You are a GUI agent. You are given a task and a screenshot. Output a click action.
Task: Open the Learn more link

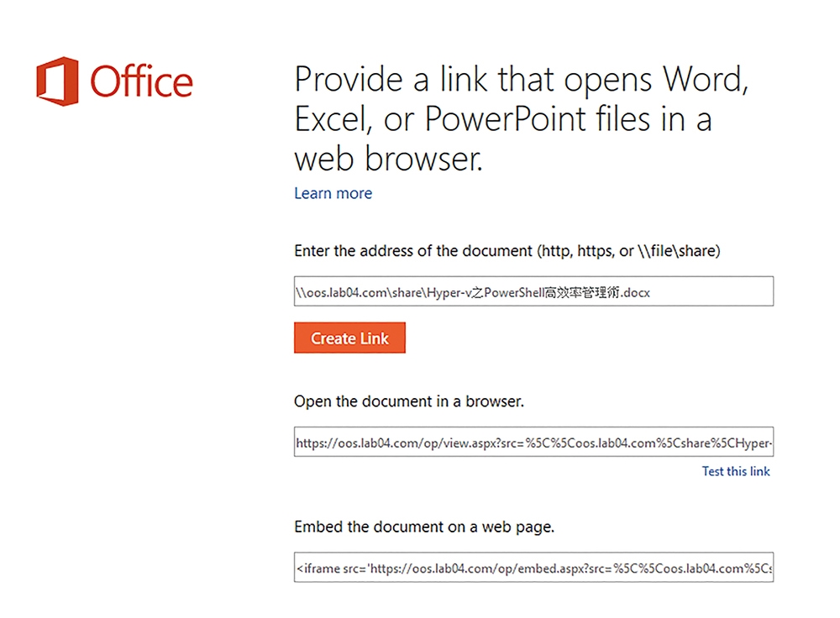click(x=333, y=193)
